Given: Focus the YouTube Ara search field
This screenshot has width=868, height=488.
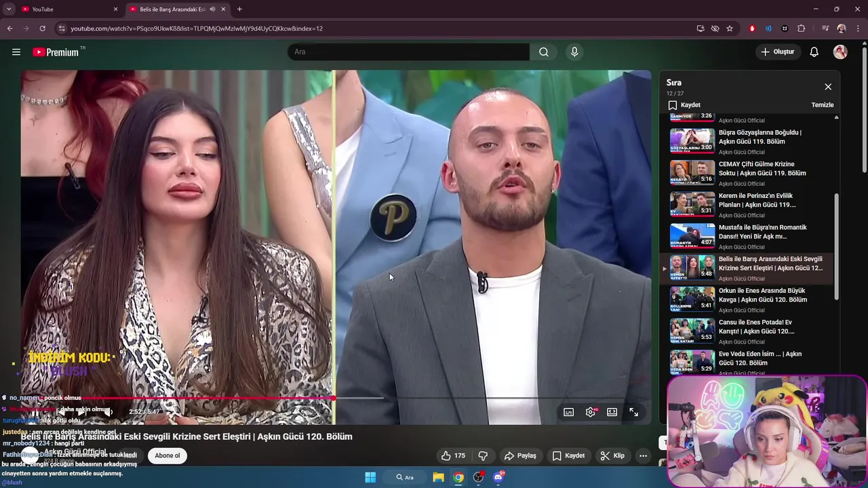Looking at the screenshot, I should (408, 52).
